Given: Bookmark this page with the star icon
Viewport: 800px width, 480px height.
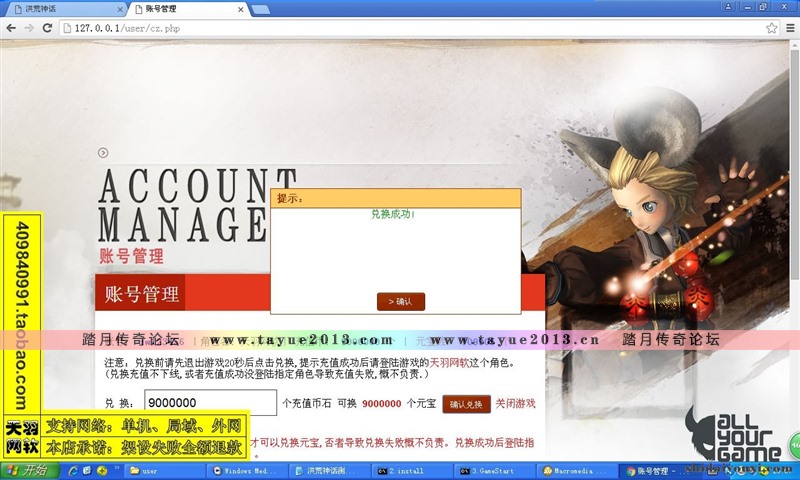Looking at the screenshot, I should click(x=771, y=28).
